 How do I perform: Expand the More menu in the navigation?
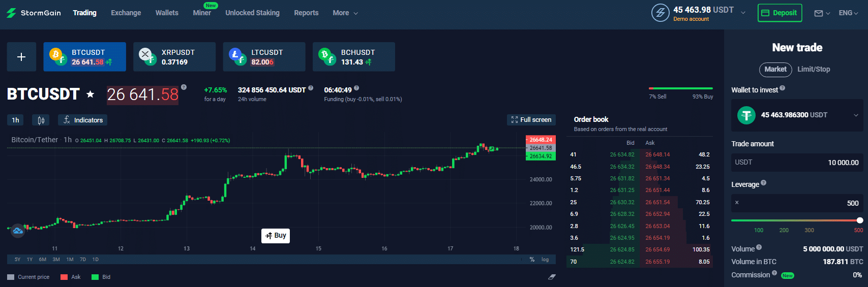pyautogui.click(x=345, y=13)
